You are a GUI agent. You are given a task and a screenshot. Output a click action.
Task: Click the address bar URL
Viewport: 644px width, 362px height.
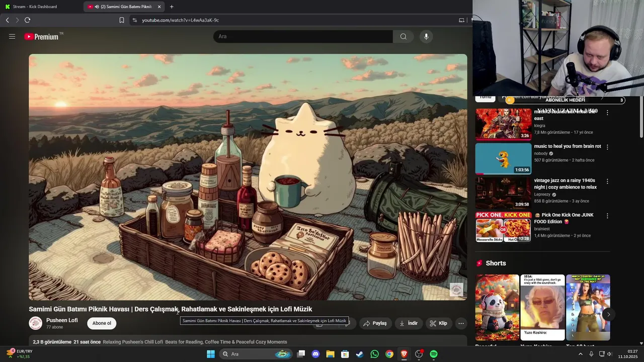pyautogui.click(x=180, y=20)
